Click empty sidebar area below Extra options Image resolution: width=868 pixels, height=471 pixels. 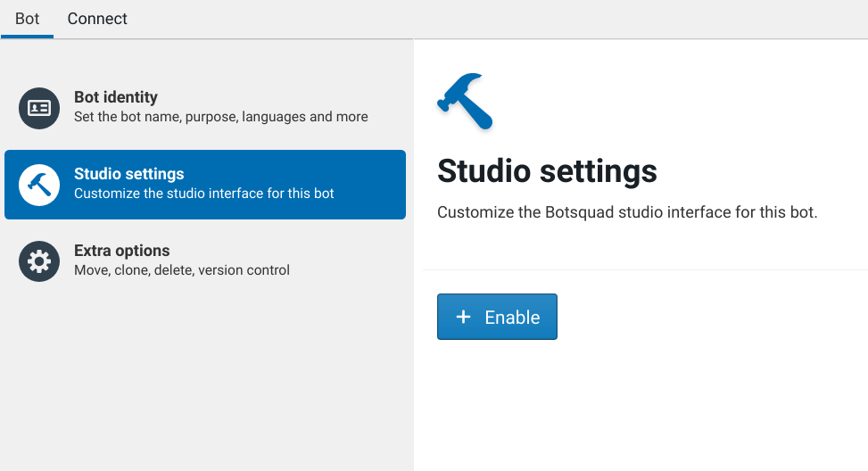pos(205,375)
